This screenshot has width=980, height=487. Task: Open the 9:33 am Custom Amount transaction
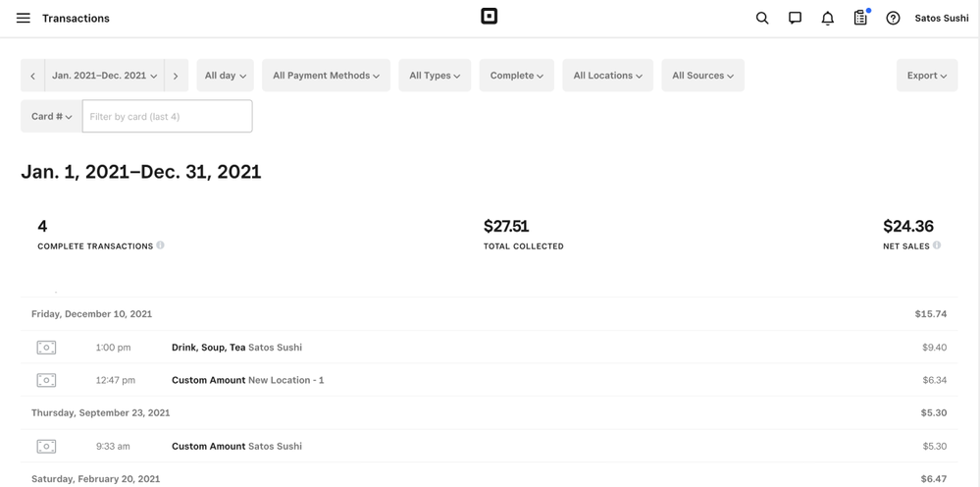(489, 447)
